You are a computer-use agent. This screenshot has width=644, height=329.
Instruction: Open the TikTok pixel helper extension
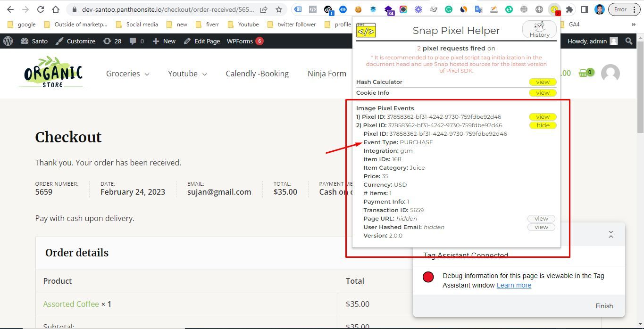[x=328, y=9]
